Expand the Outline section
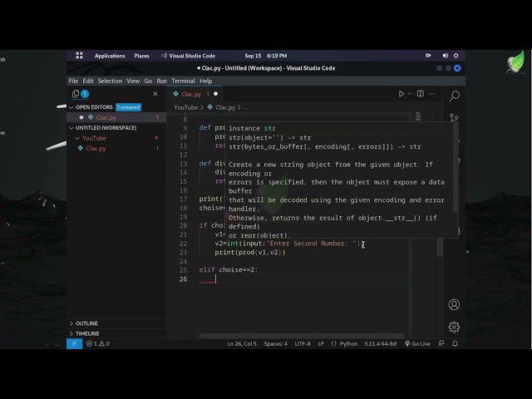 pyautogui.click(x=71, y=323)
